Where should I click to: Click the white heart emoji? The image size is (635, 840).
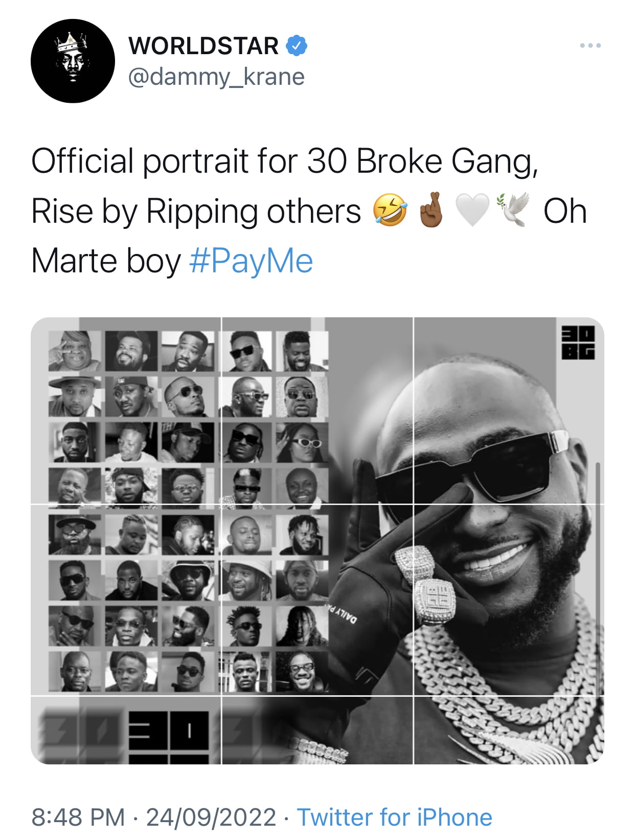pos(473,211)
